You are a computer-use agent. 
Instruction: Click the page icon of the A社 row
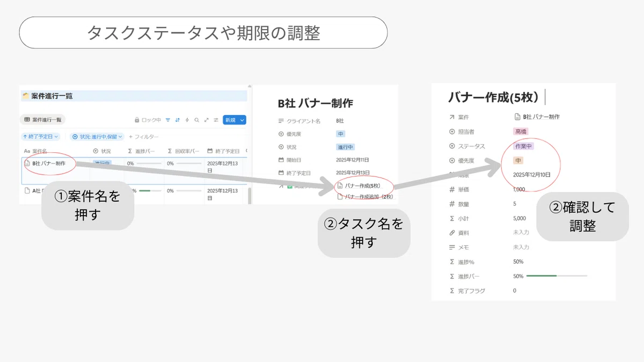[x=27, y=190]
